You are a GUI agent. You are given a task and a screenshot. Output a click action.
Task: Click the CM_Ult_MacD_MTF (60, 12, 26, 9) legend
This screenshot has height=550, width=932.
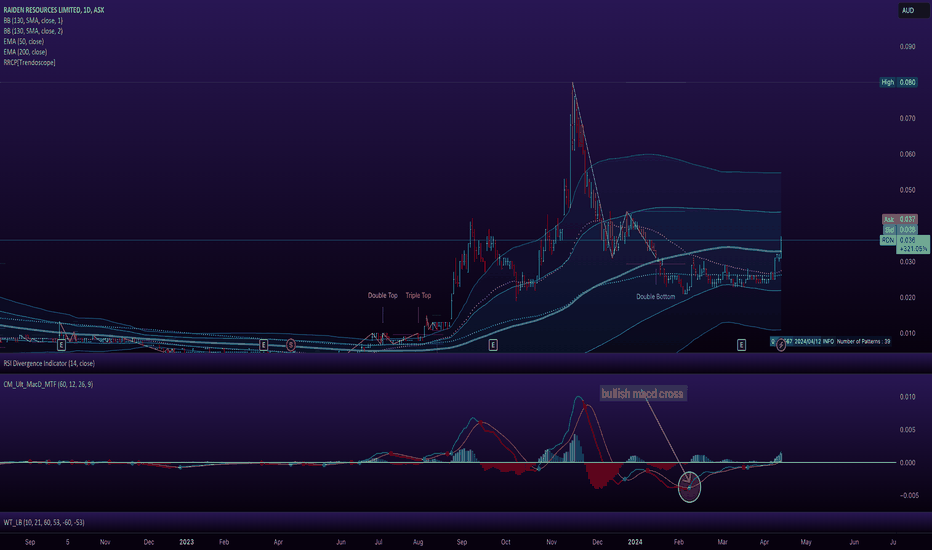(48, 385)
